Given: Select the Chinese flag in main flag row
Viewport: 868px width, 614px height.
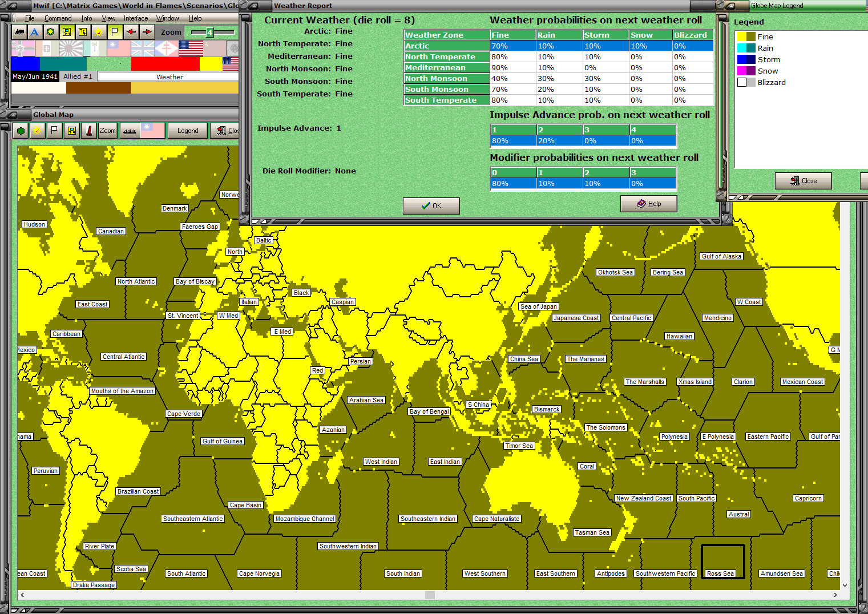Looking at the screenshot, I should [119, 48].
